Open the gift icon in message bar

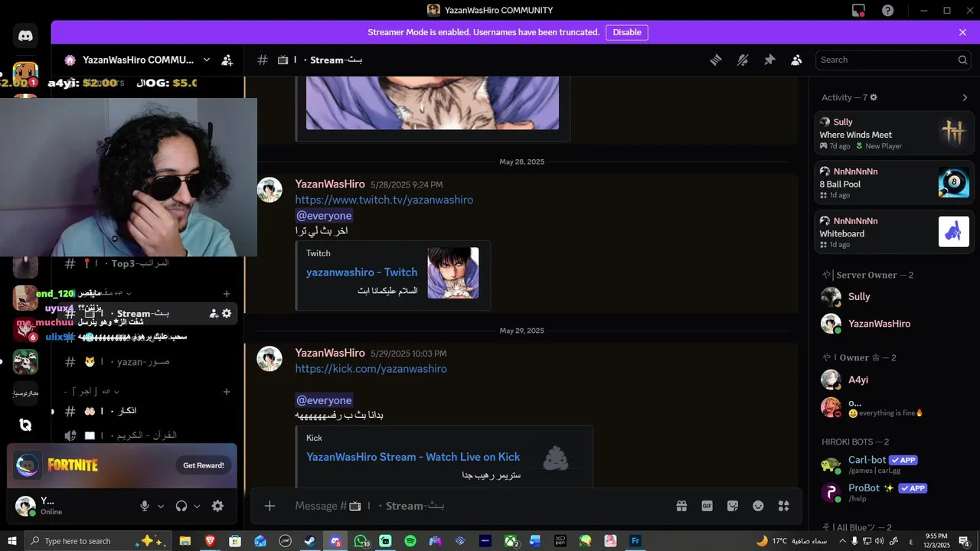[681, 506]
